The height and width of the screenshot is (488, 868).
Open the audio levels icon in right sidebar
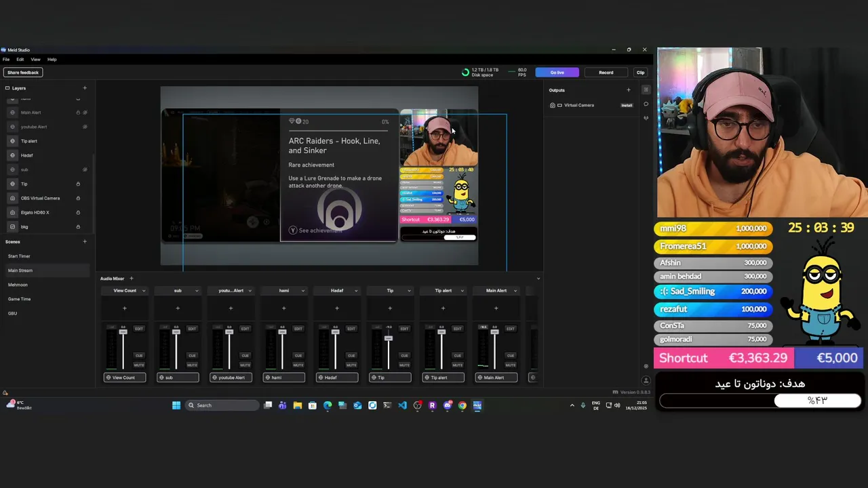(x=646, y=118)
